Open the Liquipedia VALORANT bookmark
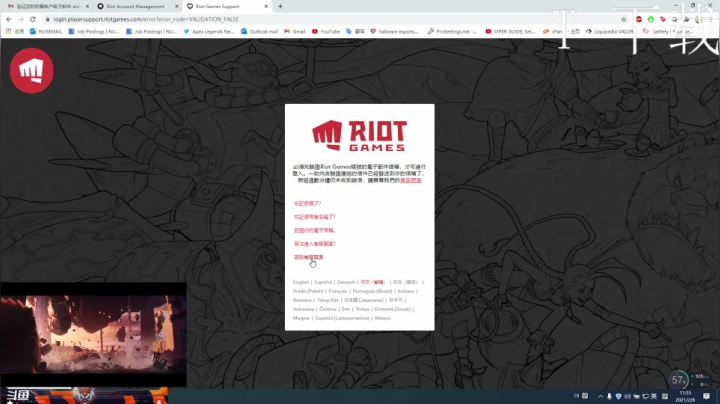The width and height of the screenshot is (720, 404). coord(609,31)
